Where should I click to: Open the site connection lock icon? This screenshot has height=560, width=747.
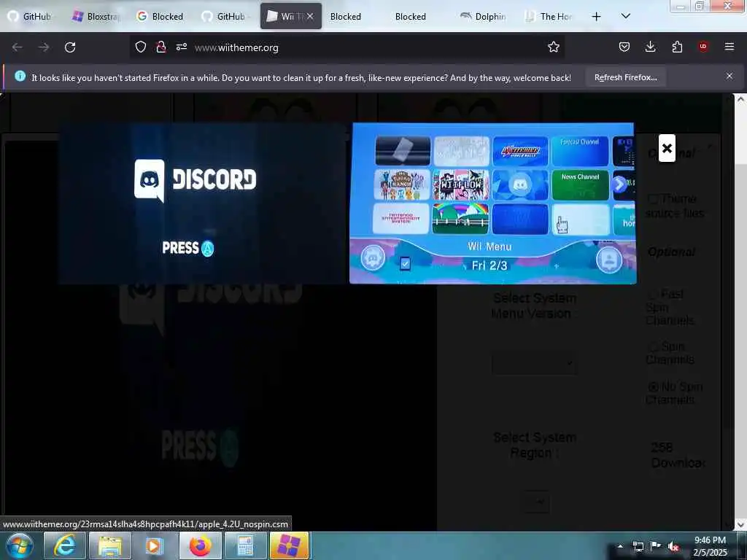[x=161, y=47]
